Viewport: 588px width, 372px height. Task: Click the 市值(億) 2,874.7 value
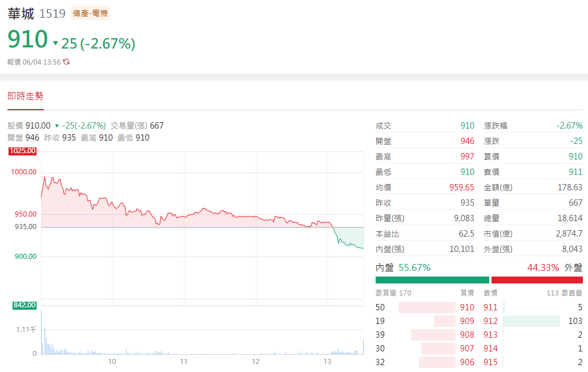[x=569, y=234]
